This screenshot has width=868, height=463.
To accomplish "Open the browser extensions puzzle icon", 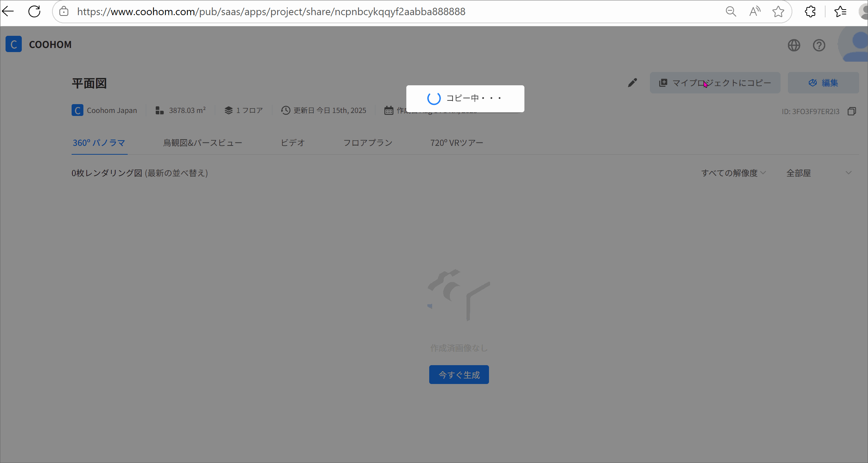I will (x=810, y=11).
